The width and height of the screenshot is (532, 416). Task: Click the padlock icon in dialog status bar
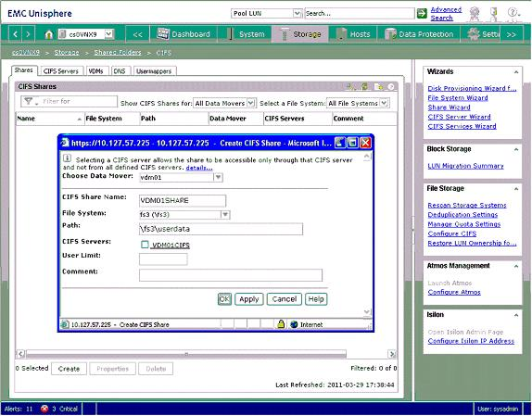point(281,324)
